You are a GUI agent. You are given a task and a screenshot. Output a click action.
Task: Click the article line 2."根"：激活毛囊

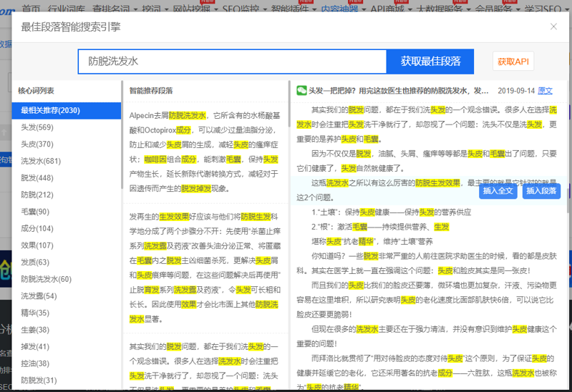click(380, 227)
